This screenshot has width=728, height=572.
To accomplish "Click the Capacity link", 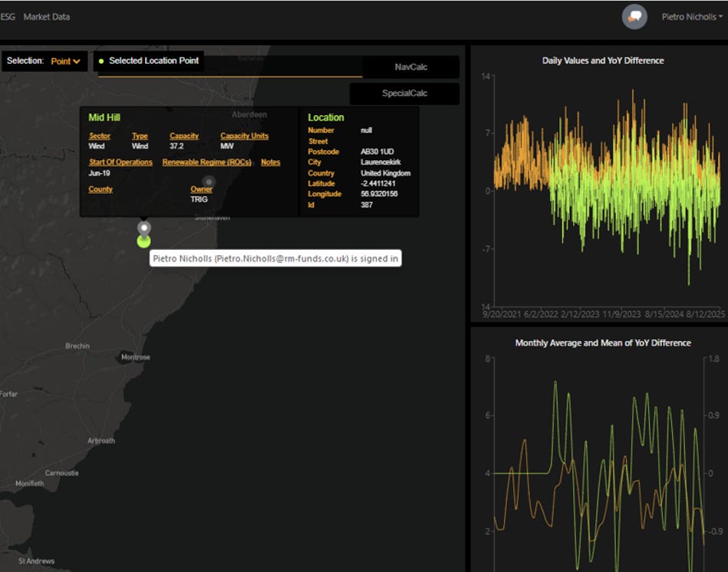I will coord(184,136).
